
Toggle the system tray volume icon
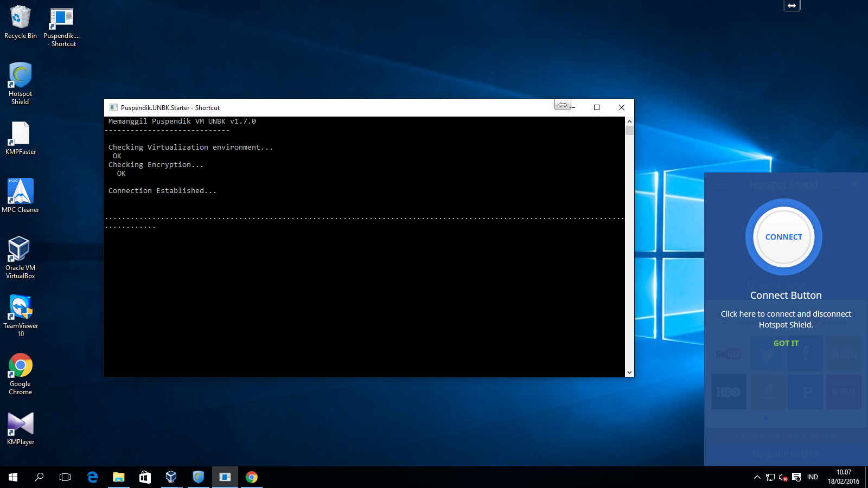tap(783, 477)
